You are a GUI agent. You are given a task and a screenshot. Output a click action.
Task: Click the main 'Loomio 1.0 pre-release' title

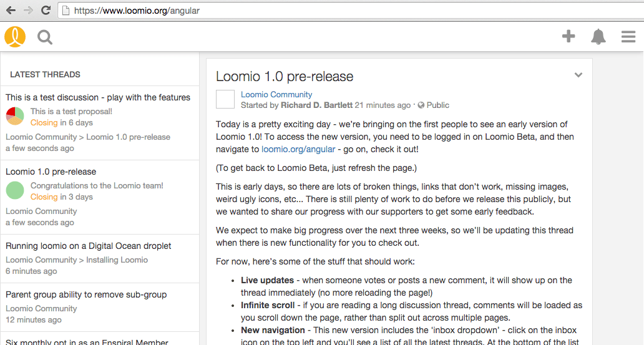coord(285,76)
